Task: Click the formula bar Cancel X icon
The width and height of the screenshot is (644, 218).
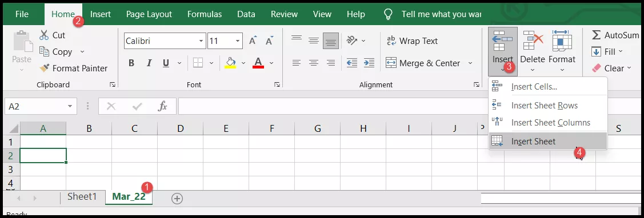Action: coord(111,106)
